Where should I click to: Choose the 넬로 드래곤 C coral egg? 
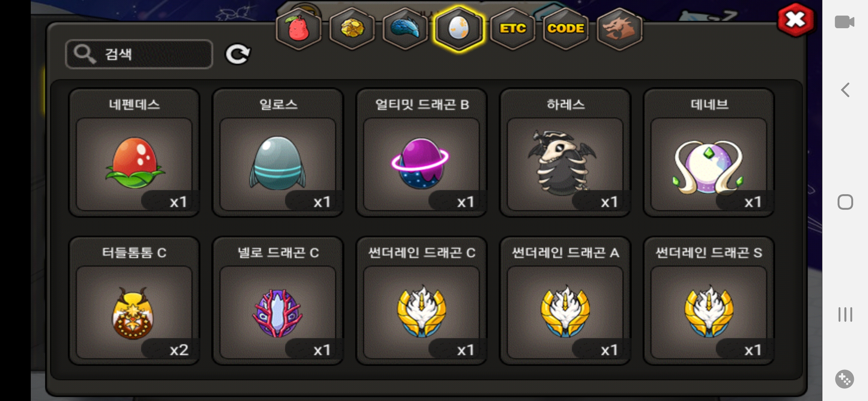[x=278, y=301]
